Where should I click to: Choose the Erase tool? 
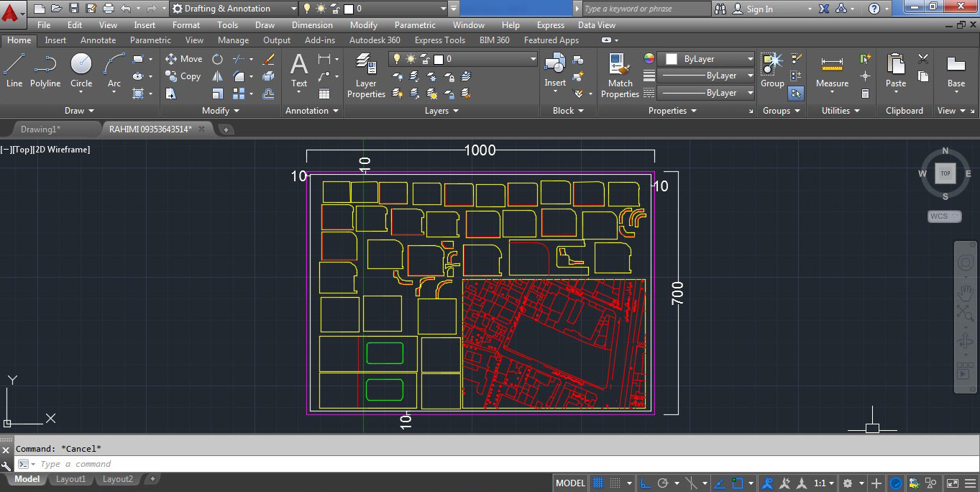point(269,59)
